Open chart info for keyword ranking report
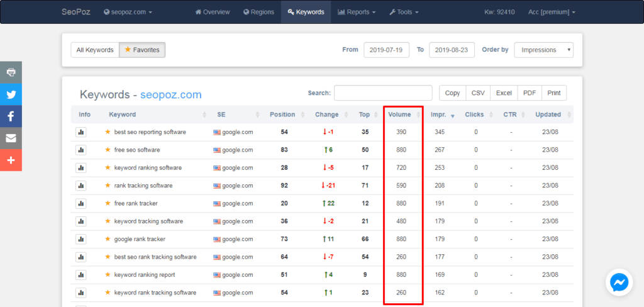The height and width of the screenshot is (307, 644). 81,274
